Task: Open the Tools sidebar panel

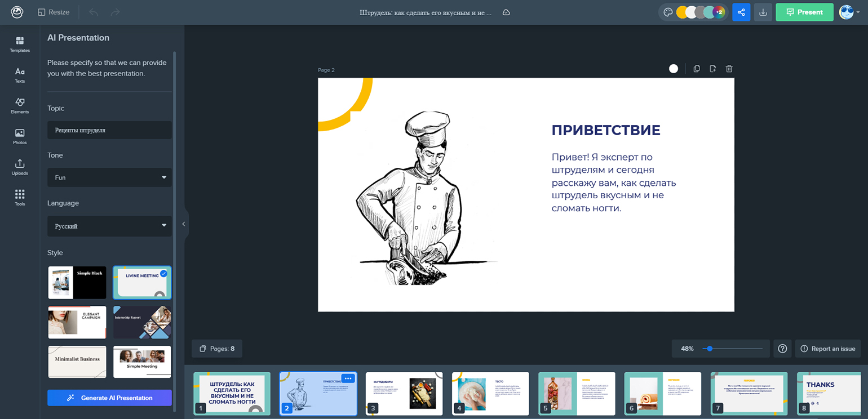Action: pyautogui.click(x=20, y=198)
